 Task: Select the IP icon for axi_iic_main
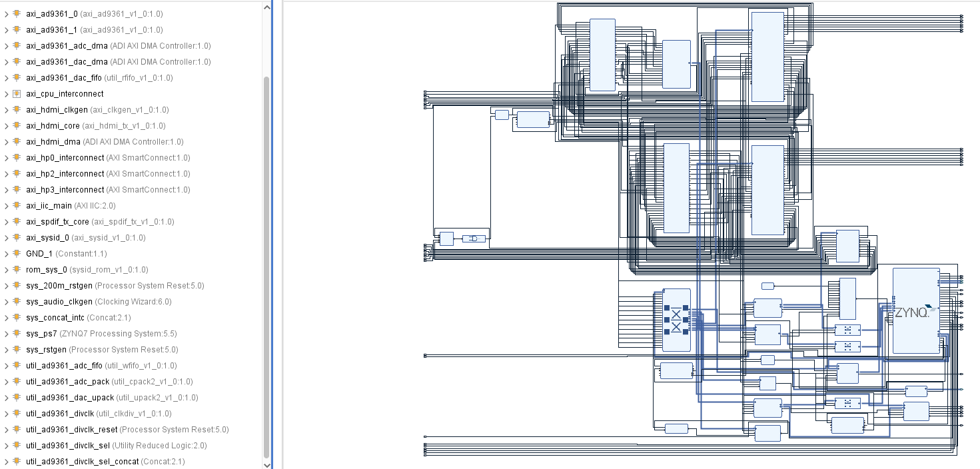click(x=16, y=205)
